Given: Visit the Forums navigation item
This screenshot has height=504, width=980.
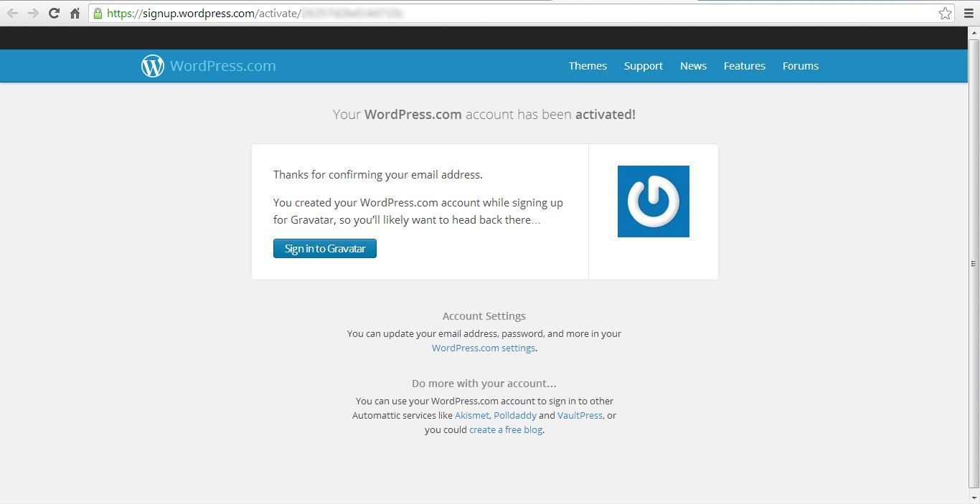Looking at the screenshot, I should tap(801, 66).
